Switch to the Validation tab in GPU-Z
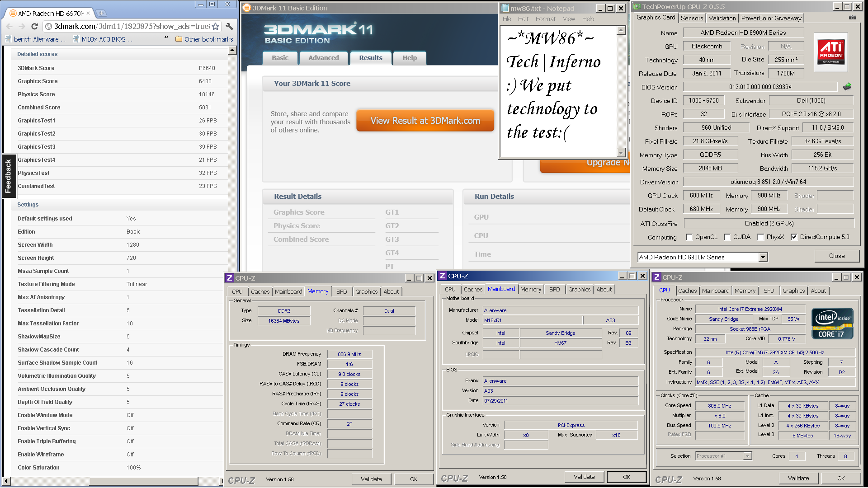868x488 pixels. 722,18
